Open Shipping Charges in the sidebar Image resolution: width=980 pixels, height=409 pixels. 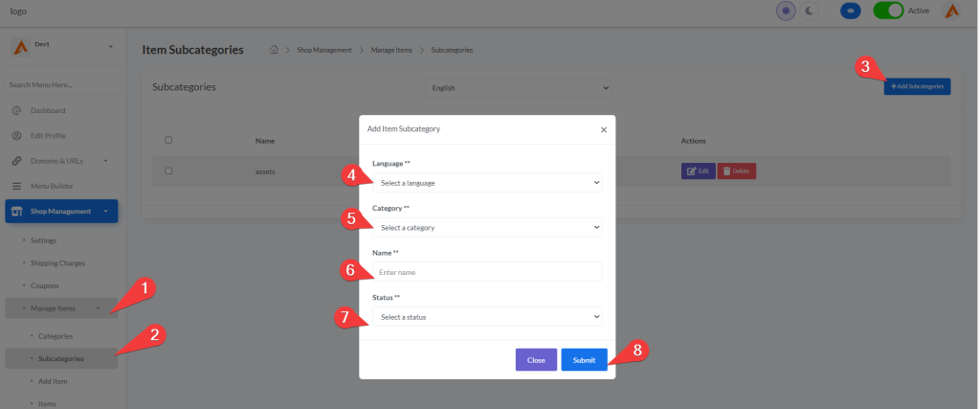tap(59, 262)
